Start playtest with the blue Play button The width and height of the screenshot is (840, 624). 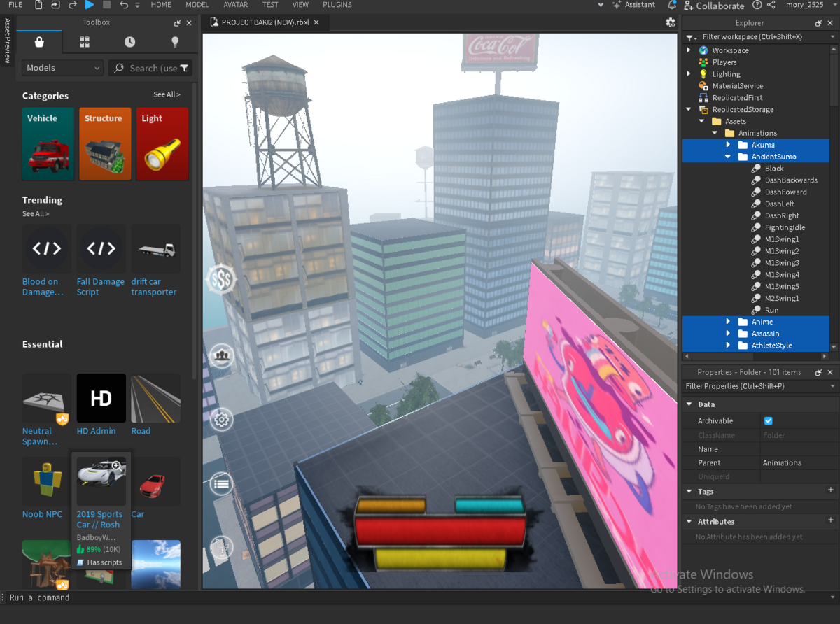[x=90, y=5]
